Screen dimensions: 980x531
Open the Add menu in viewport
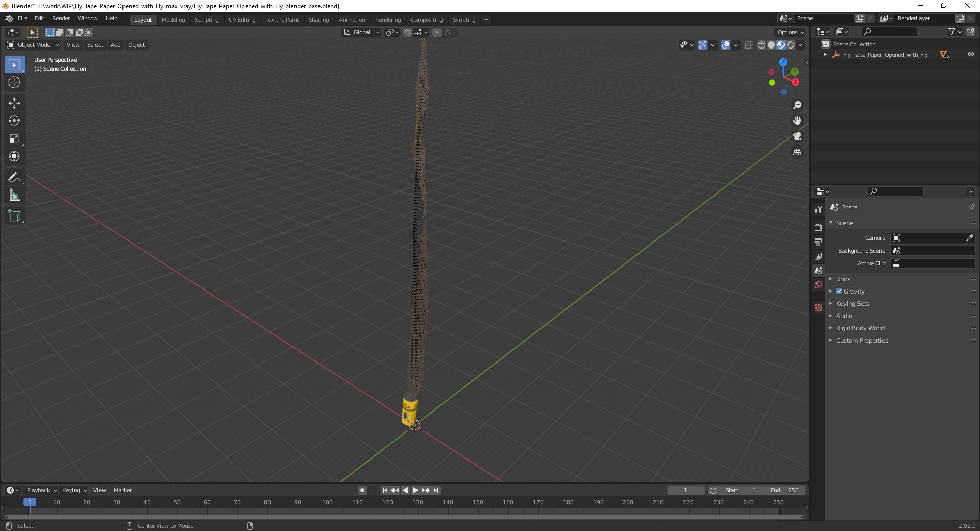pos(116,45)
